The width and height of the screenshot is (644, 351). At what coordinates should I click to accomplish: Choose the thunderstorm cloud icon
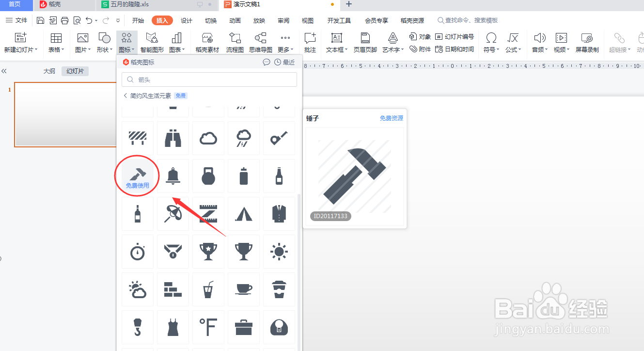tap(244, 138)
